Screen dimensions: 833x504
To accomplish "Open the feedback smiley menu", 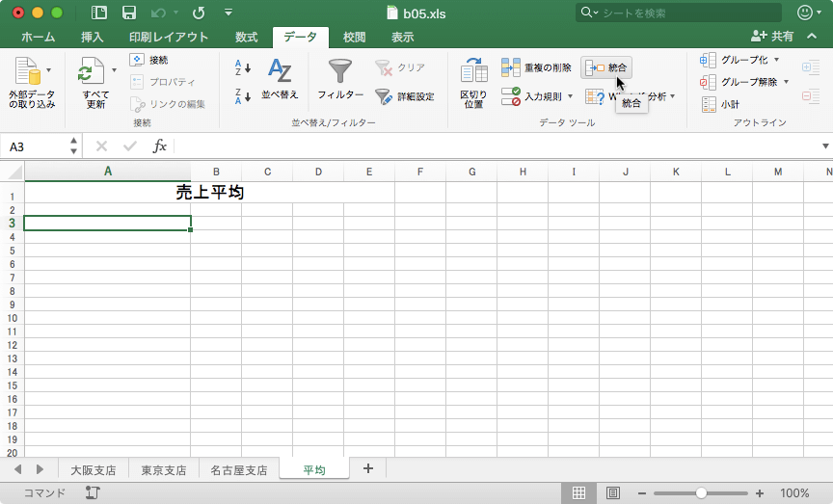I will tap(808, 13).
